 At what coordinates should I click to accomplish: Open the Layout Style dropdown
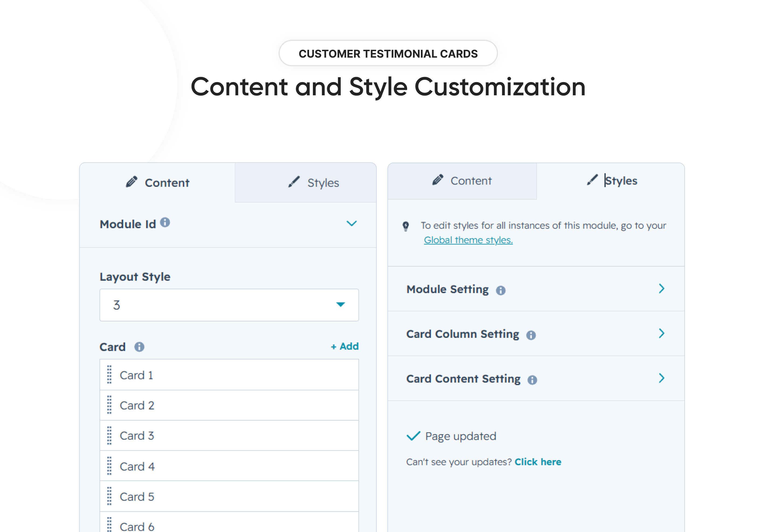[229, 305]
